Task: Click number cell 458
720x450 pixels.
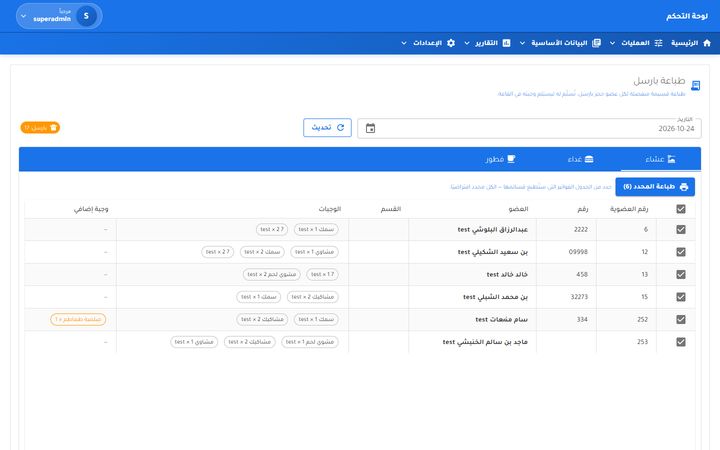Action: pos(582,274)
